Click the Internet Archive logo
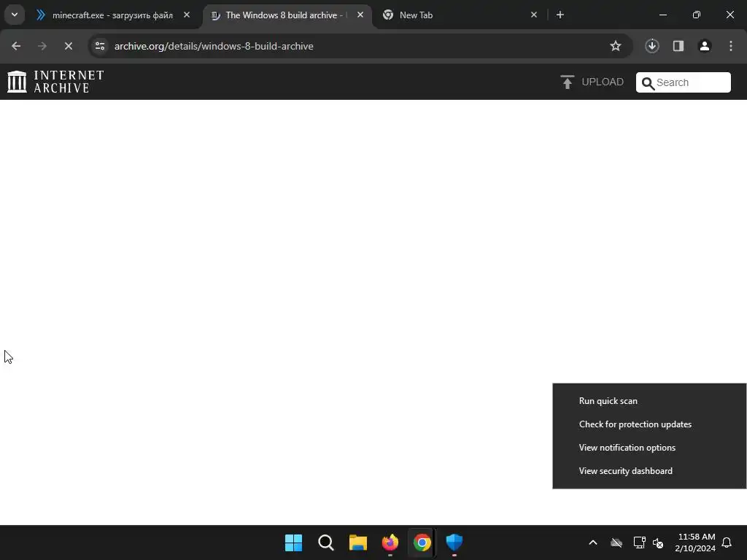 tap(55, 82)
